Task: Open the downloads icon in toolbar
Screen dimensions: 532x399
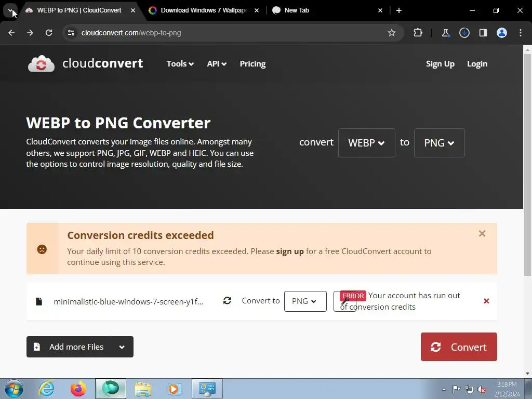Action: click(x=464, y=33)
